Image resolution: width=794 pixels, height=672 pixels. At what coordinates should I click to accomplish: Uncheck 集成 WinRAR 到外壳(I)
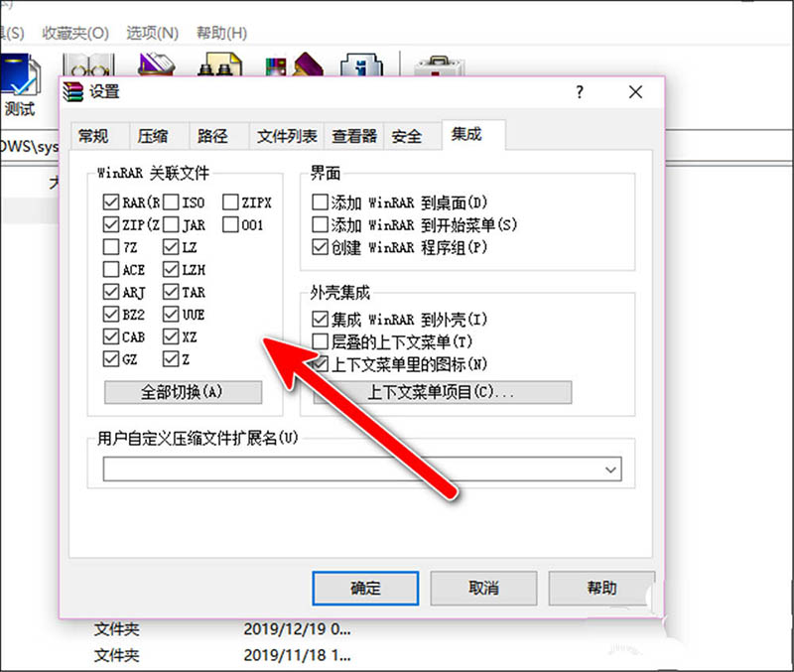coord(320,319)
